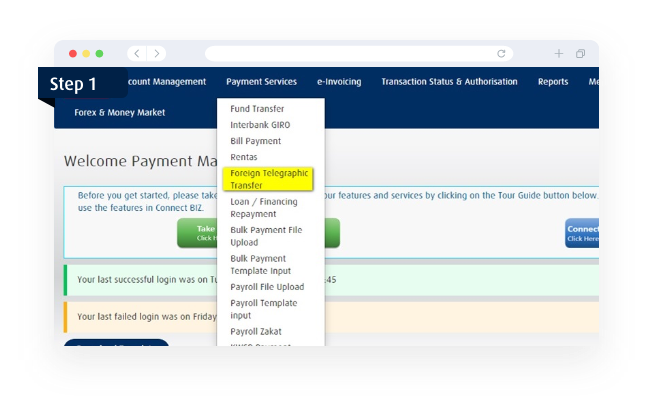Select Payroll Zakat option
Image resolution: width=653 pixels, height=414 pixels.
click(256, 332)
